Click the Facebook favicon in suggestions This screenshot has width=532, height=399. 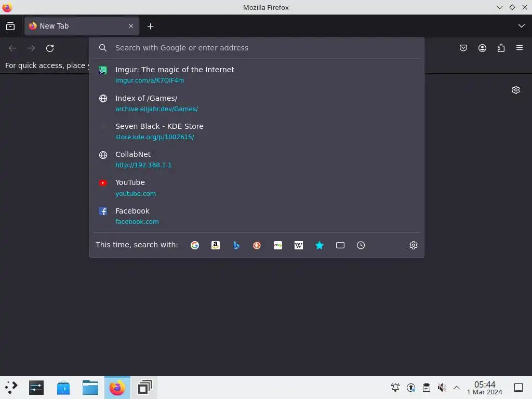103,211
